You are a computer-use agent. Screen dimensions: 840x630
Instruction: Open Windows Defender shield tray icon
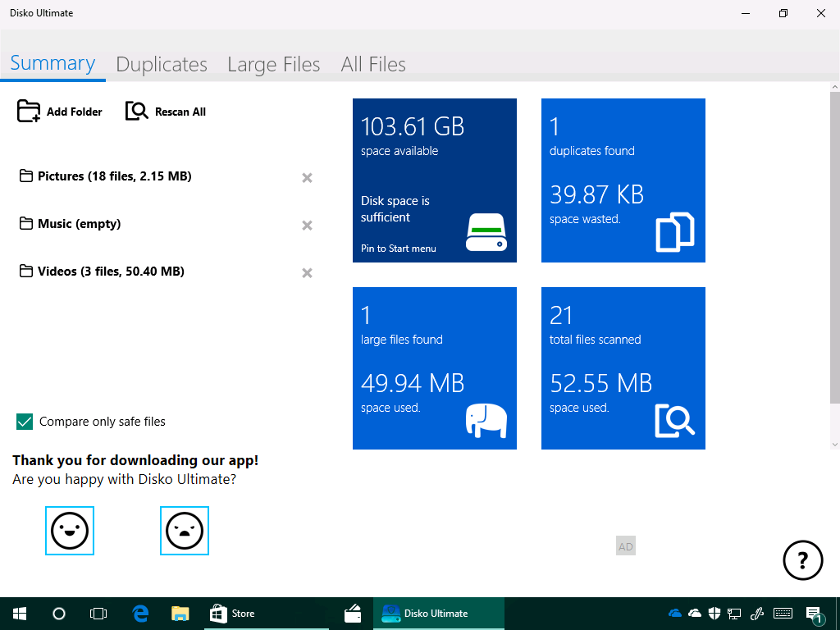714,613
